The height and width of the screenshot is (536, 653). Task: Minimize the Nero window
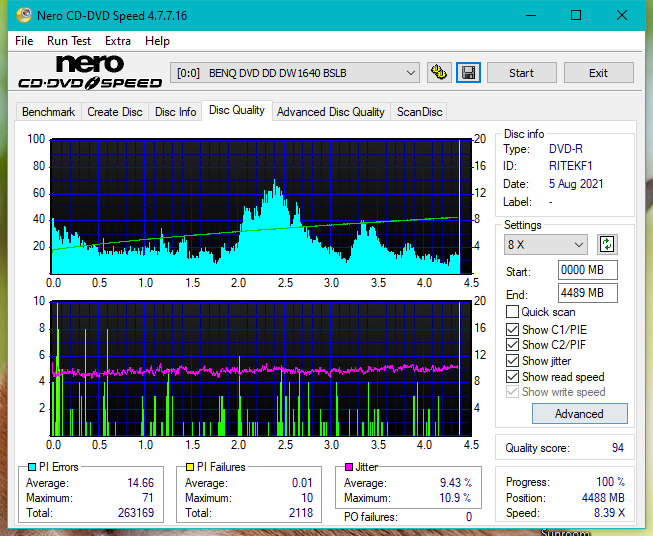531,15
